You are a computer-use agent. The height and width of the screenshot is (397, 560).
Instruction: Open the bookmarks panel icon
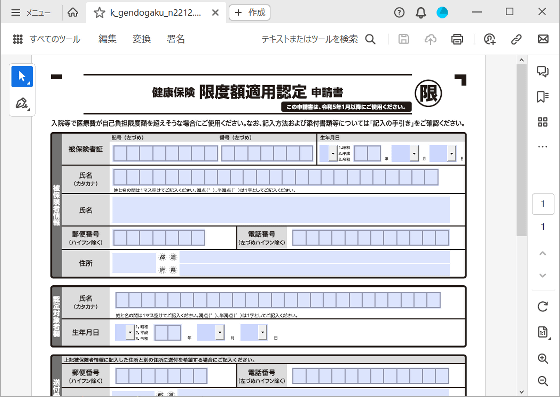tap(542, 96)
